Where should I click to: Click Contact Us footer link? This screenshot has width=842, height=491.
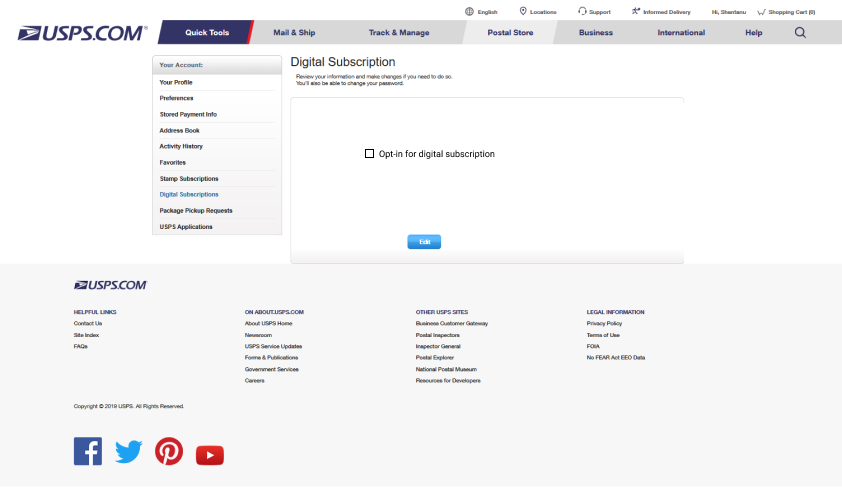(x=88, y=323)
